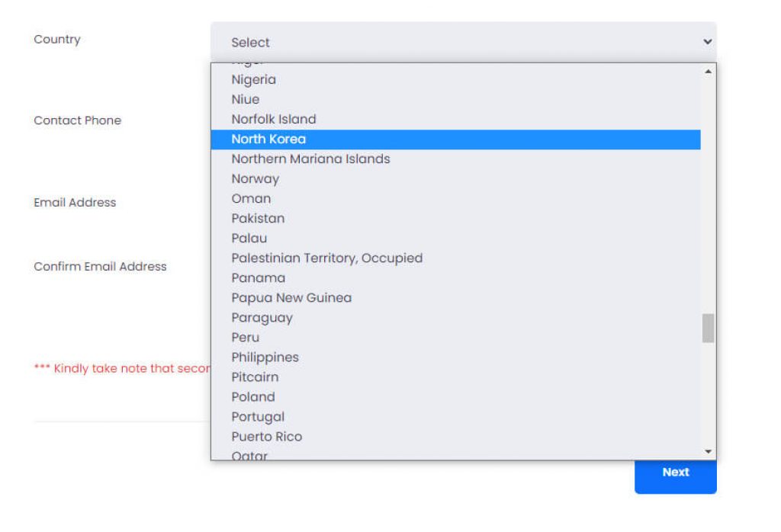Viewport: 781px width, 532px height.
Task: Select Oman as country
Action: [251, 198]
